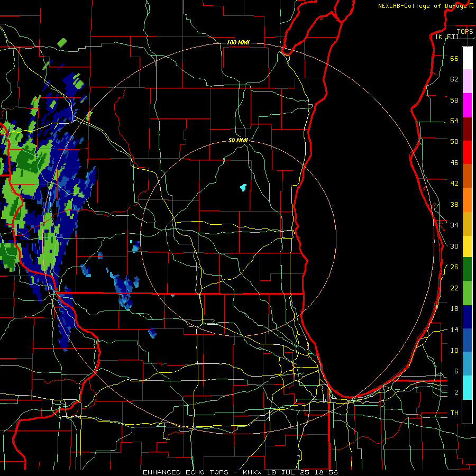Click the 18 legend value

[x=454, y=309]
